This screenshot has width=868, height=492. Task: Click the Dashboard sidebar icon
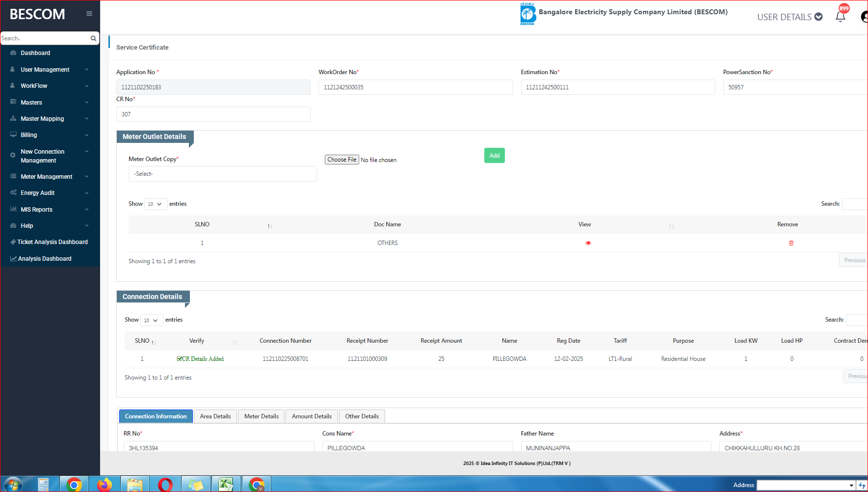coord(13,53)
